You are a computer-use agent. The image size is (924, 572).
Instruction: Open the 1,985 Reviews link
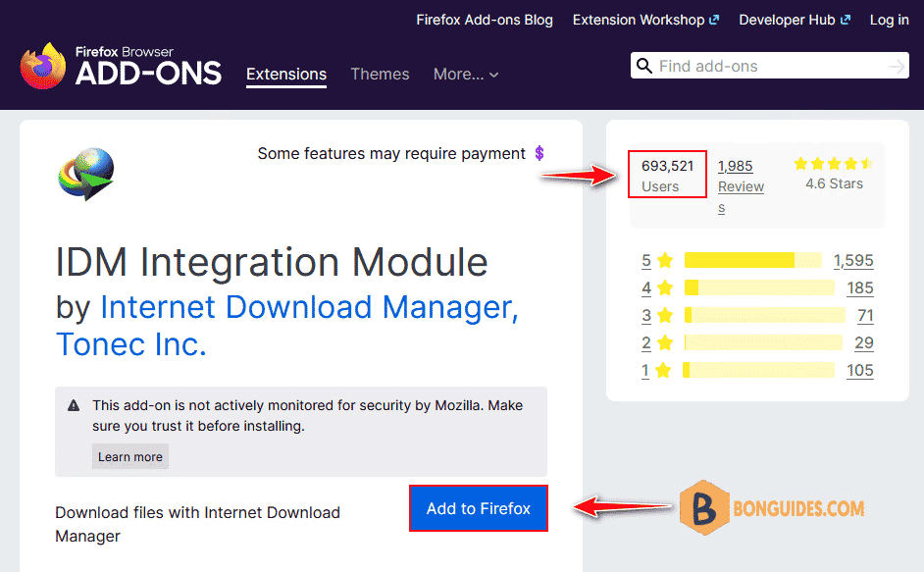pyautogui.click(x=741, y=186)
